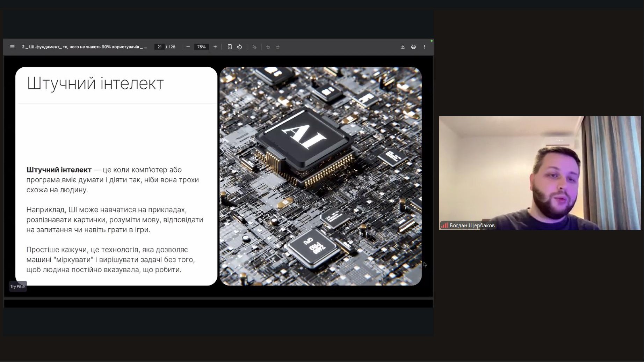This screenshot has width=644, height=362.
Task: Click the Try Pitch button
Action: coord(18,287)
